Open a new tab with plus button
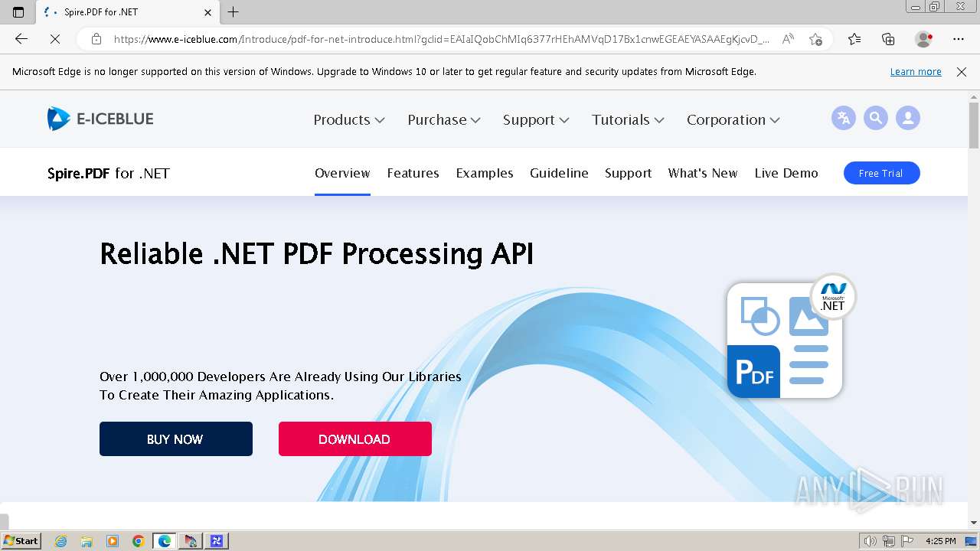980x551 pixels. coord(234,11)
